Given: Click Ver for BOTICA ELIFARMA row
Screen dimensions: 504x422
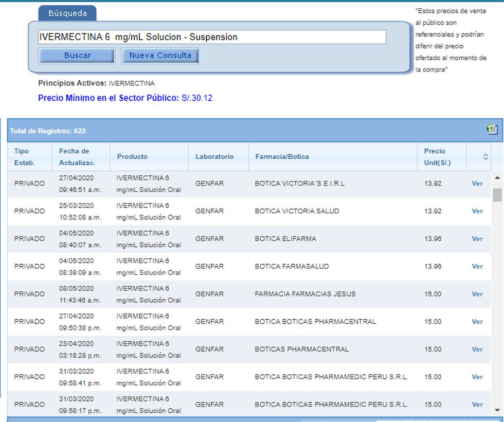Looking at the screenshot, I should click(x=477, y=239).
